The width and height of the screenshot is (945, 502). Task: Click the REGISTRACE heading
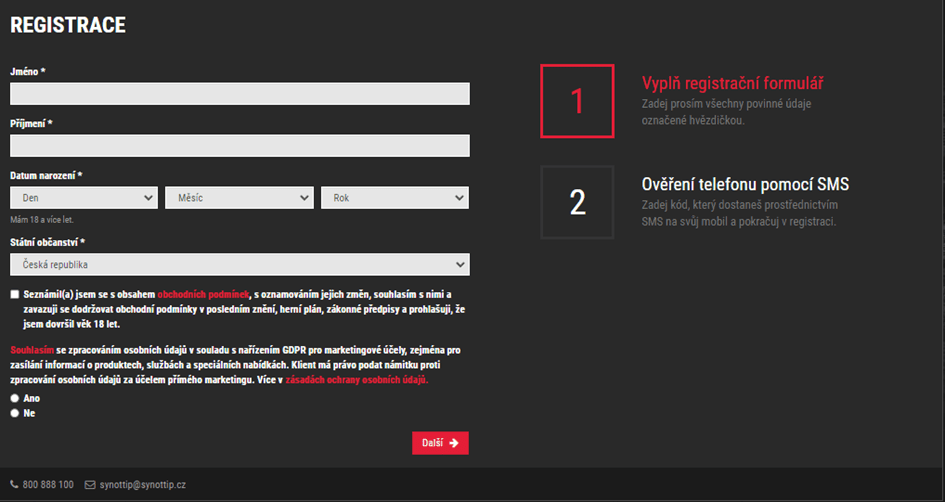[x=68, y=25]
